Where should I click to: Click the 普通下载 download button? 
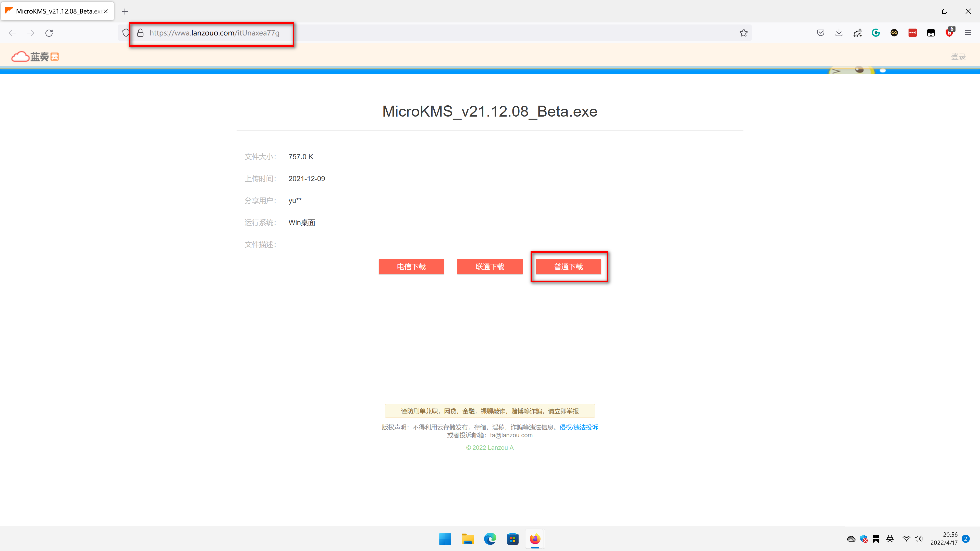(x=568, y=267)
